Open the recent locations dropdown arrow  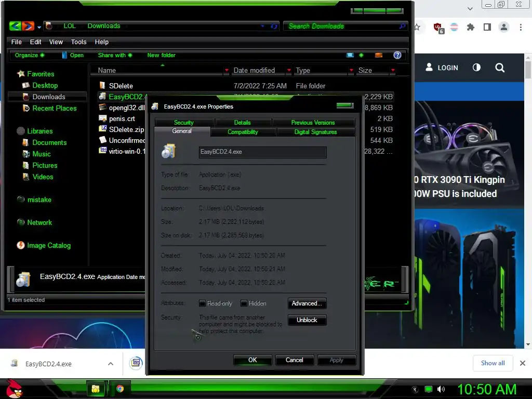pos(39,27)
